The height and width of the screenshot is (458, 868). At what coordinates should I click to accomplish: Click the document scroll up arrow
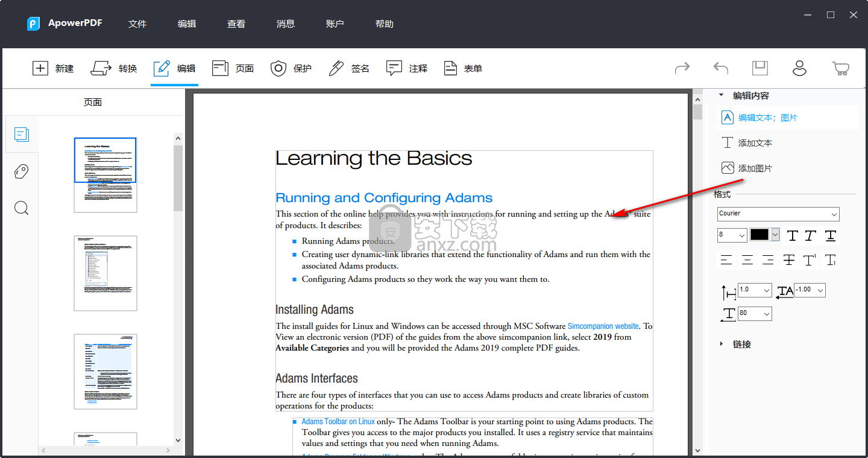point(697,99)
